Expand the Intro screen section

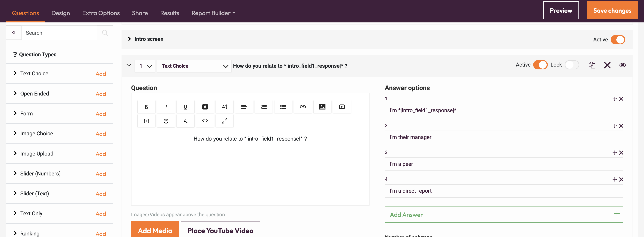130,39
